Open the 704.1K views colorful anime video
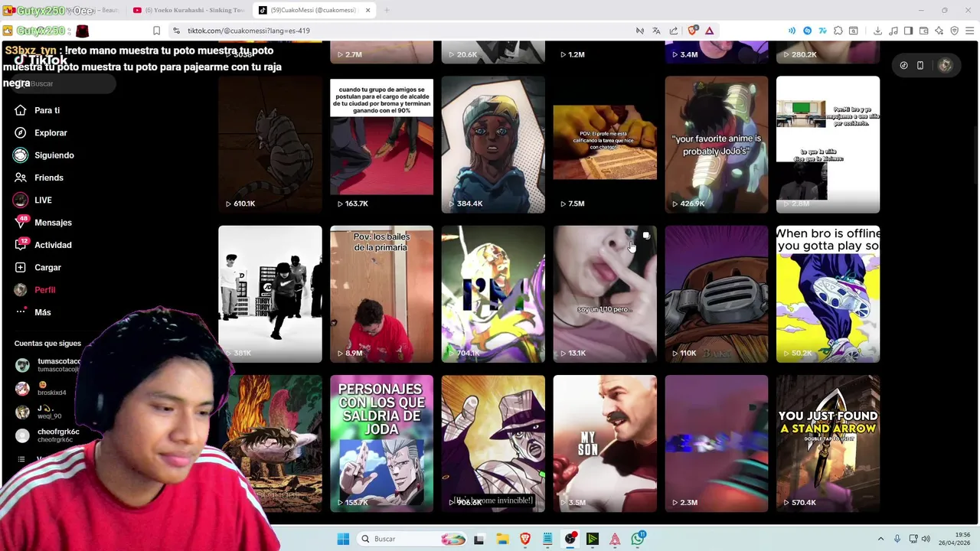This screenshot has height=551, width=980. click(493, 294)
